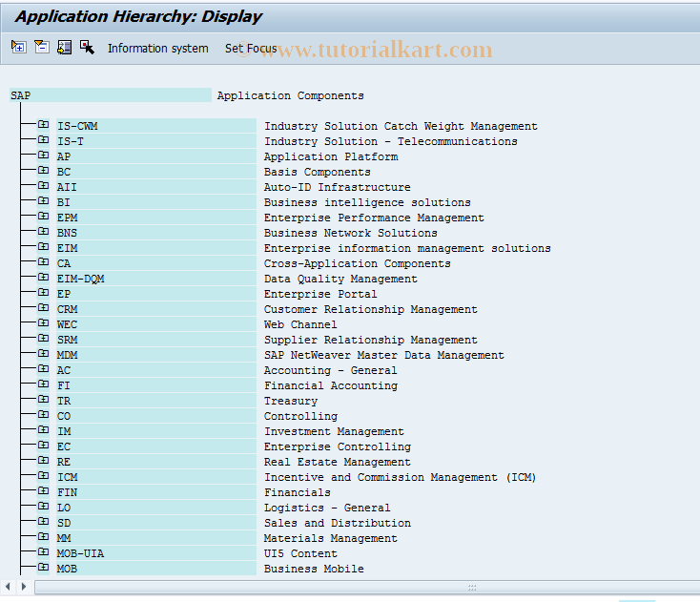Screen dimensions: 700x602
Task: Expand the CRM folder icon
Action: (43, 308)
